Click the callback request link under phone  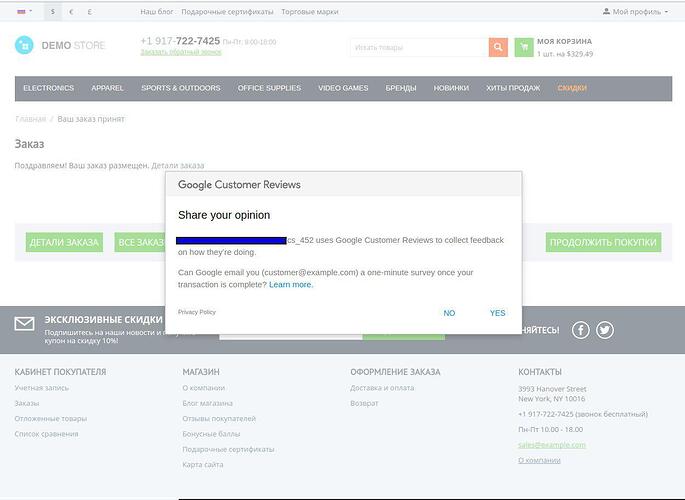[x=181, y=52]
